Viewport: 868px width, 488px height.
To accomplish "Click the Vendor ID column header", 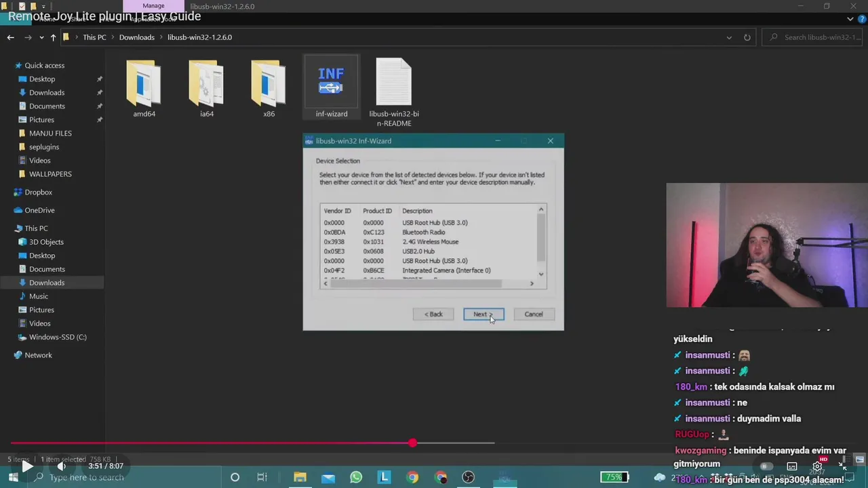I will pos(337,211).
